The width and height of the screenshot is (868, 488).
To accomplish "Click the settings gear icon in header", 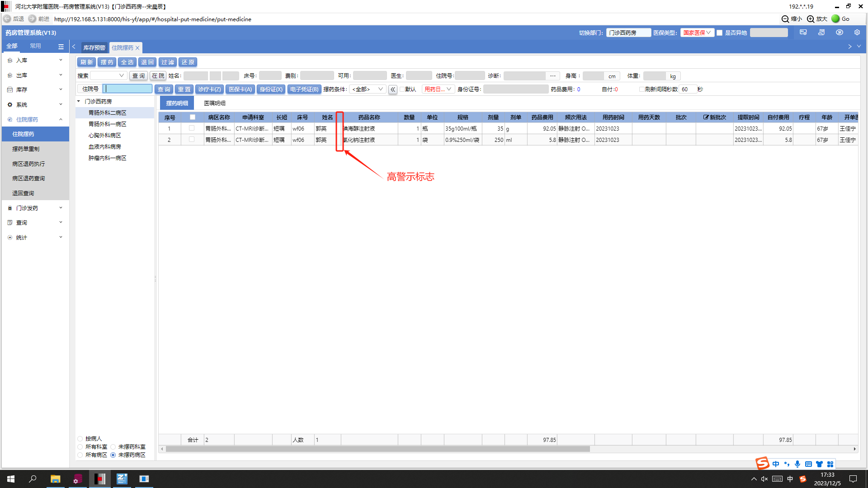I will point(857,33).
